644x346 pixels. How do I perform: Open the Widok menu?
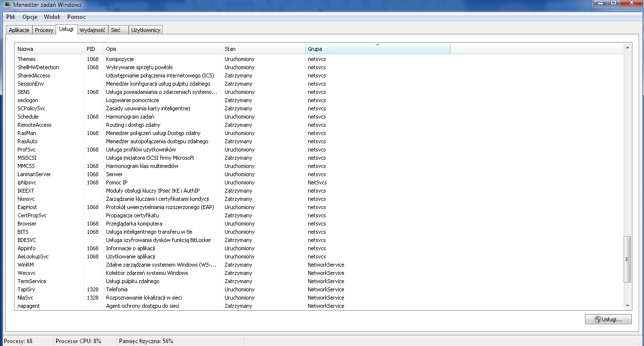coord(52,17)
